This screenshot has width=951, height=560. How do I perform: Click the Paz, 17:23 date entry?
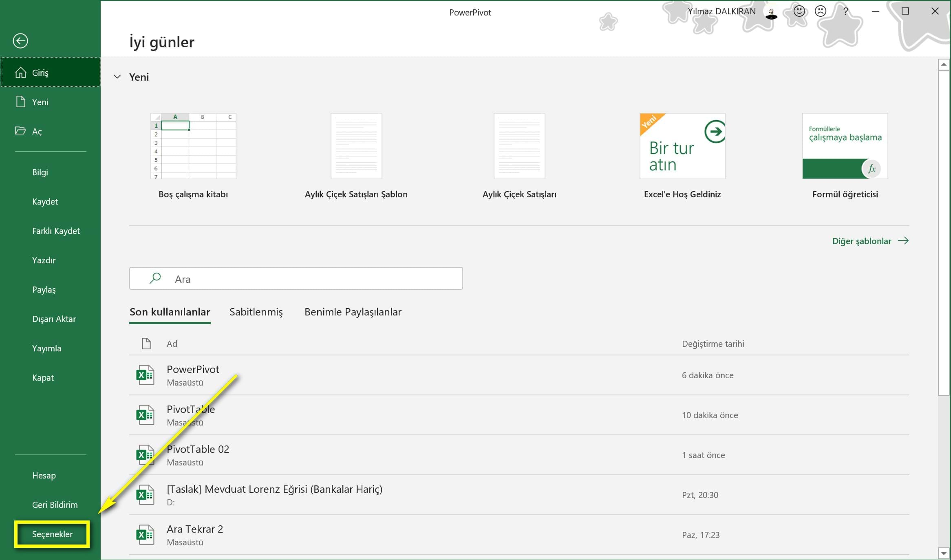tap(701, 535)
